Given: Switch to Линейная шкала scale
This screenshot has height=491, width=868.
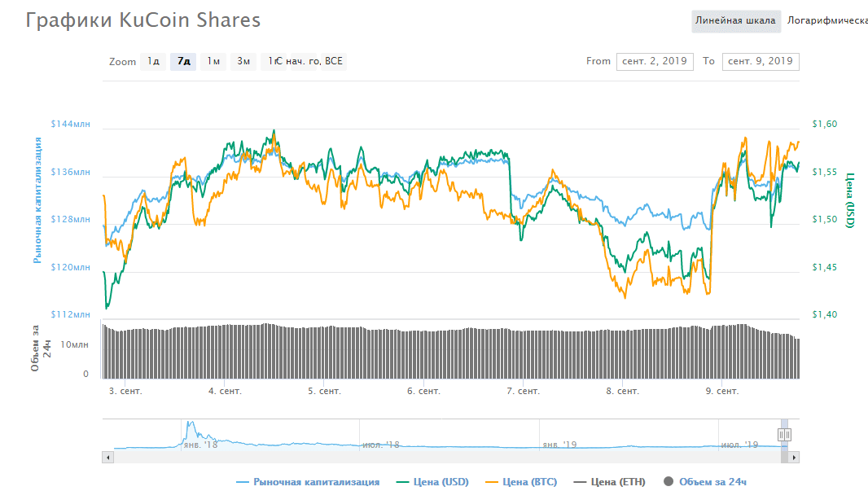Looking at the screenshot, I should point(736,21).
